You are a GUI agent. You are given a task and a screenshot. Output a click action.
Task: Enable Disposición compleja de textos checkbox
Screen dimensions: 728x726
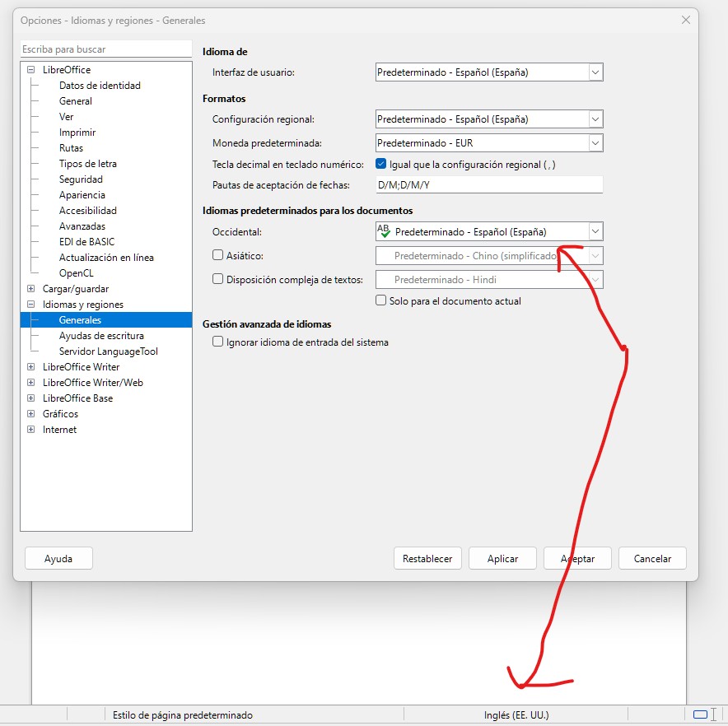pos(218,279)
